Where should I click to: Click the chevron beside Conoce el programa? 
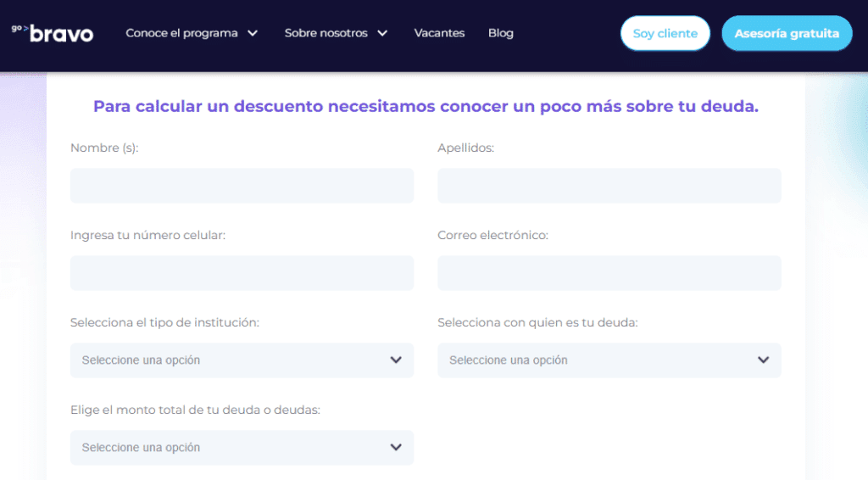coord(253,33)
